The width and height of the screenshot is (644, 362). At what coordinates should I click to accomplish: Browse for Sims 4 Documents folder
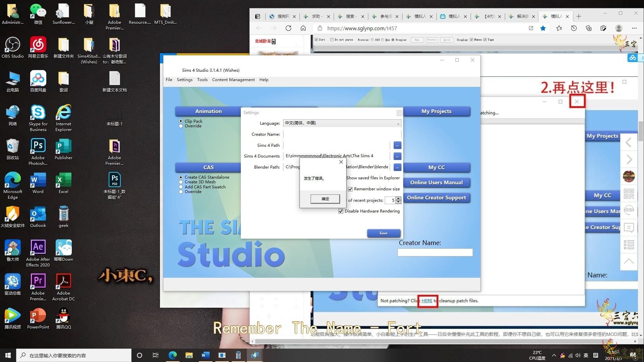tap(397, 156)
